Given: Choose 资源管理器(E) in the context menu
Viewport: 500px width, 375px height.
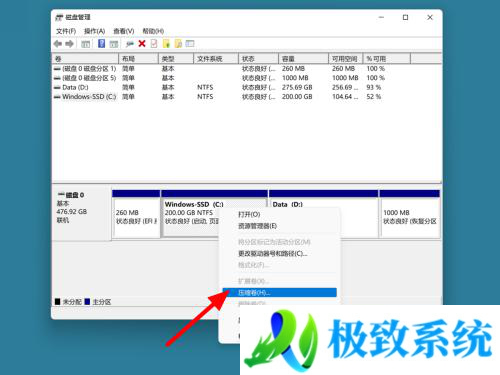Looking at the screenshot, I should 279,226.
